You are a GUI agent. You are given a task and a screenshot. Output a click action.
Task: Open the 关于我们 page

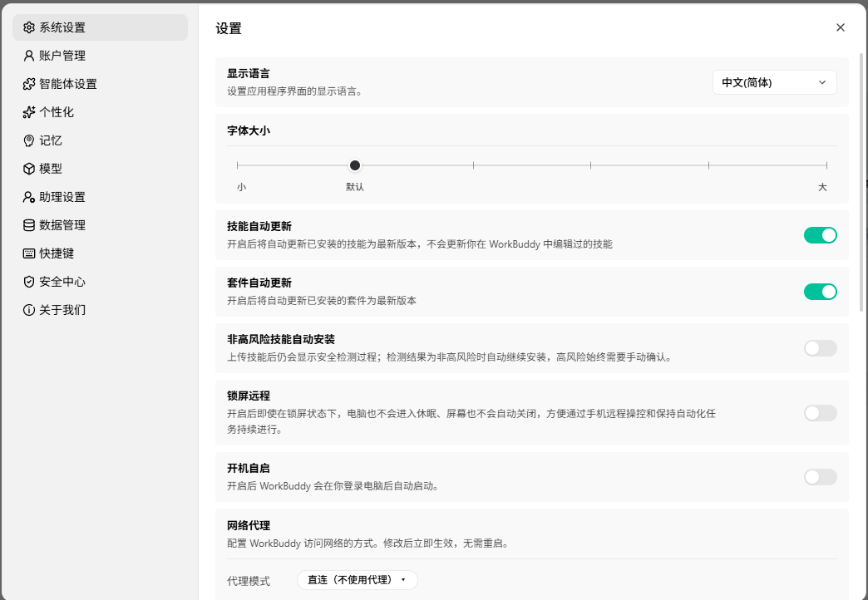point(101,309)
